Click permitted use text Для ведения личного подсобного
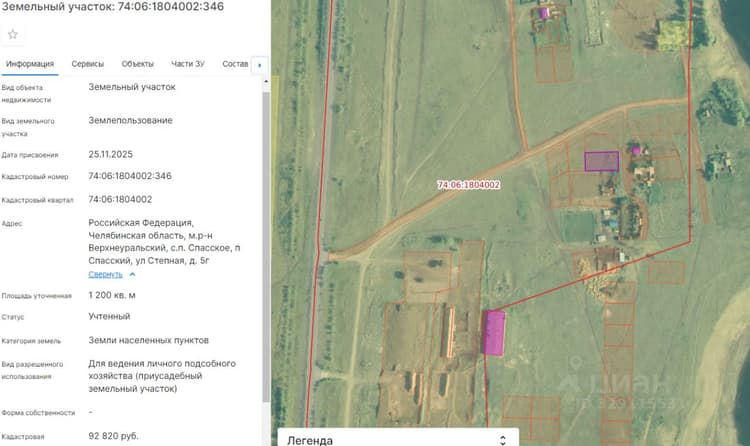750x446 pixels. pyautogui.click(x=162, y=364)
